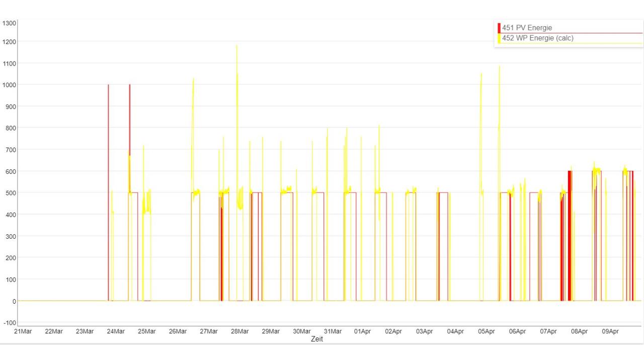Click the 07Apr date label
Image resolution: width=644 pixels, height=345 pixels.
(548, 331)
